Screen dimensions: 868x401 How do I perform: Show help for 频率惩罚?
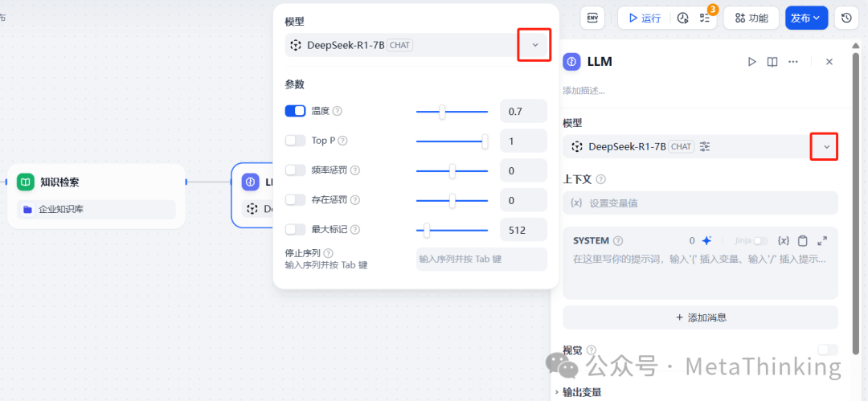[x=355, y=170]
